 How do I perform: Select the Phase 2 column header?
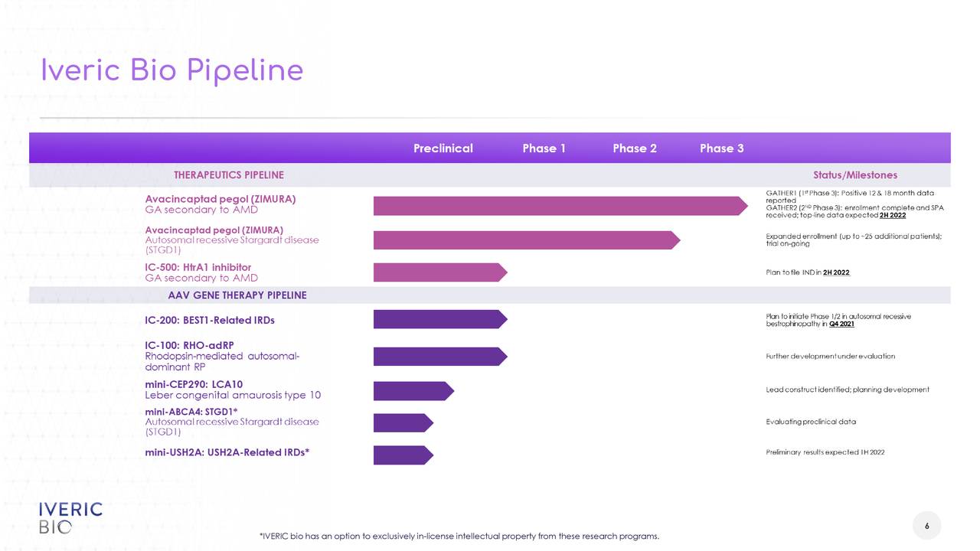coord(634,148)
